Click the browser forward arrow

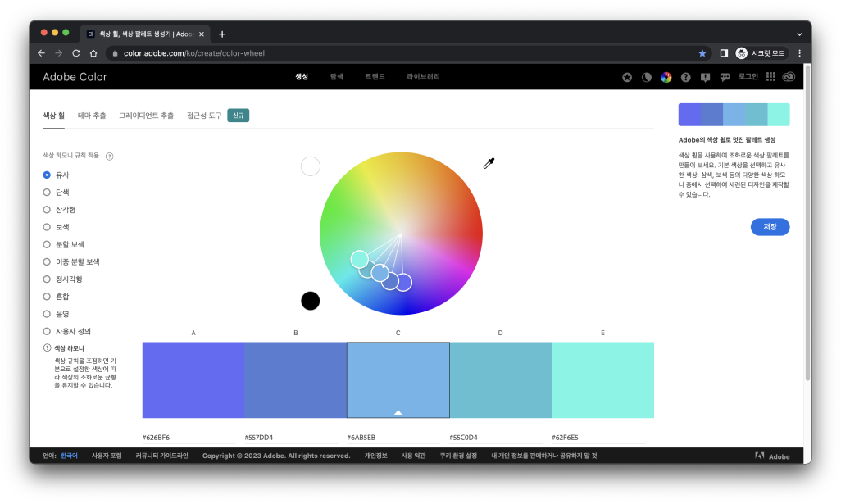58,53
